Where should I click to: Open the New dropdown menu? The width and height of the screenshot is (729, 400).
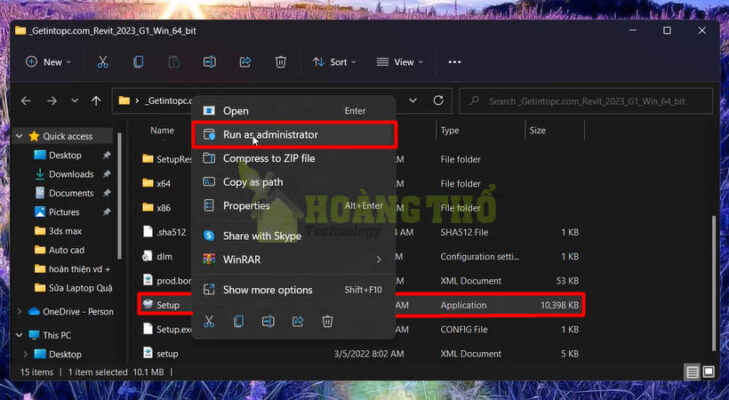tap(46, 62)
